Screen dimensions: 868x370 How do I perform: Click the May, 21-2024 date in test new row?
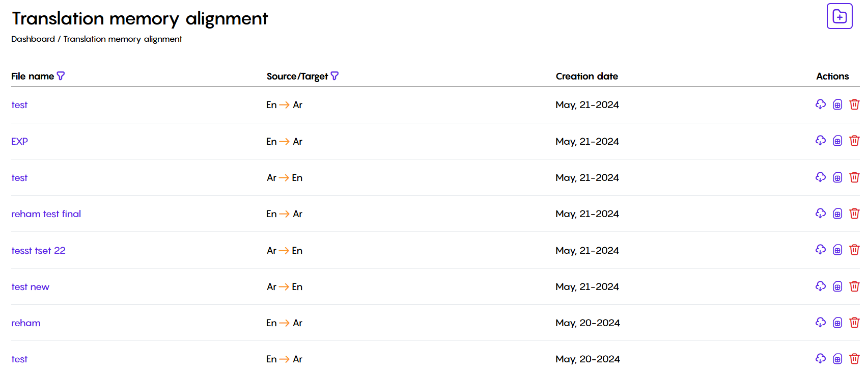[x=587, y=287]
